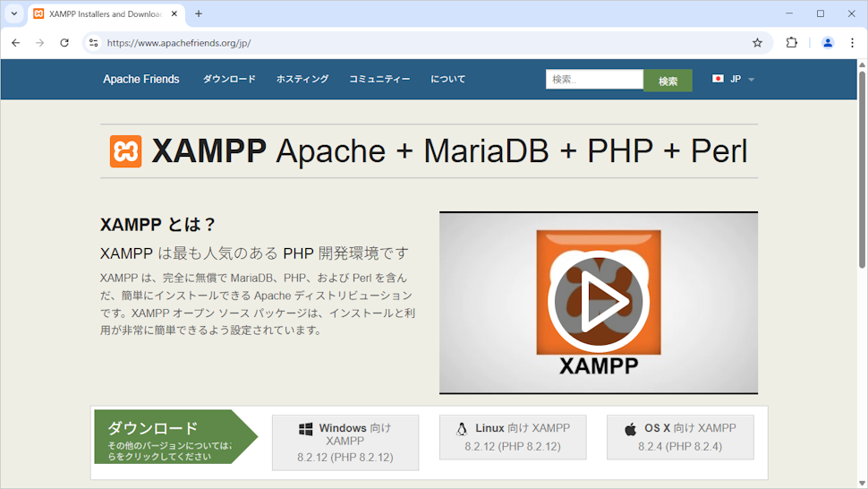Image resolution: width=868 pixels, height=489 pixels.
Task: Open the Chrome profile icon
Action: point(828,43)
